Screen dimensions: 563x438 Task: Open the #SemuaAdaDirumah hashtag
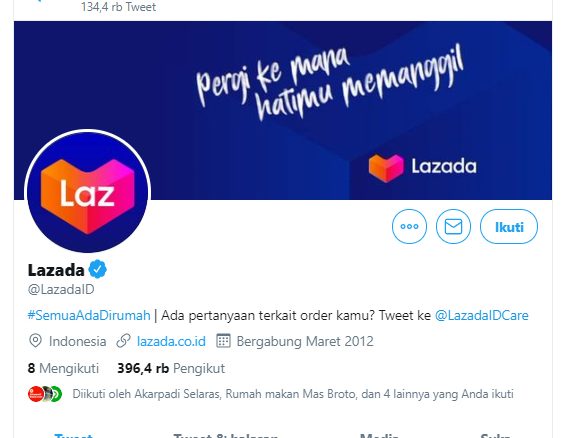[89, 315]
